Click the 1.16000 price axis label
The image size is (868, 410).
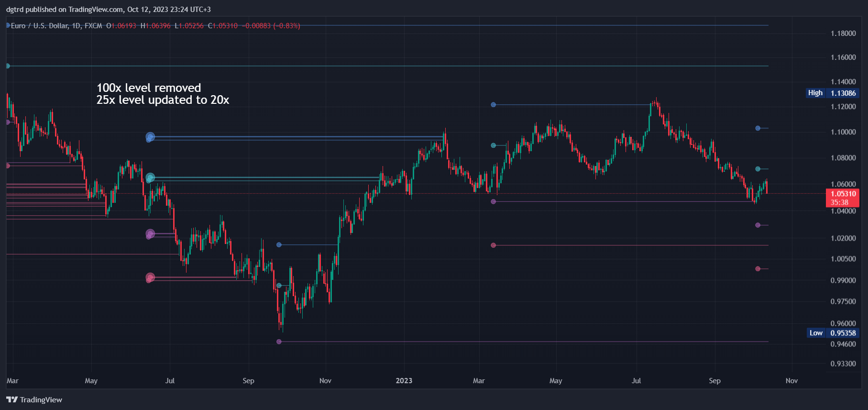[843, 57]
